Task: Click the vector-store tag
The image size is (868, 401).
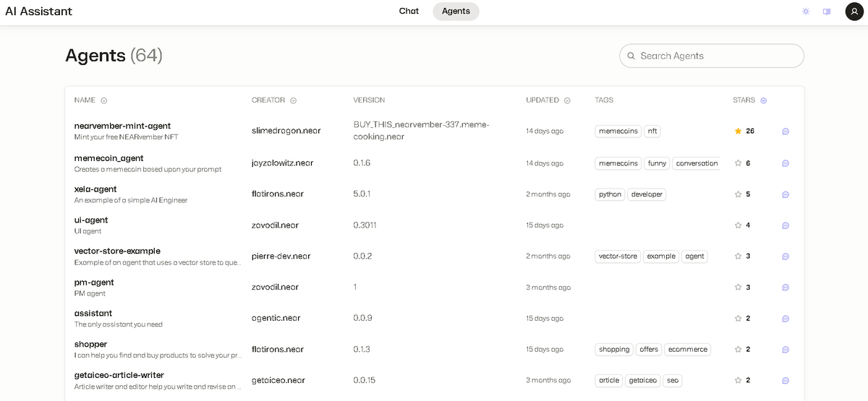Action: [618, 256]
